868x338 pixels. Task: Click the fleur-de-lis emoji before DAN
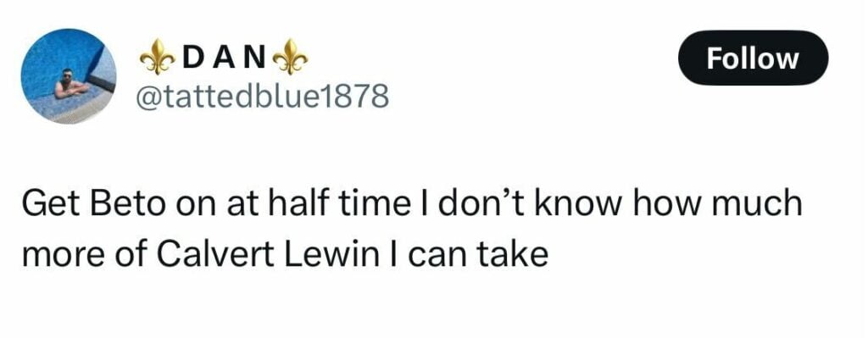pyautogui.click(x=157, y=57)
